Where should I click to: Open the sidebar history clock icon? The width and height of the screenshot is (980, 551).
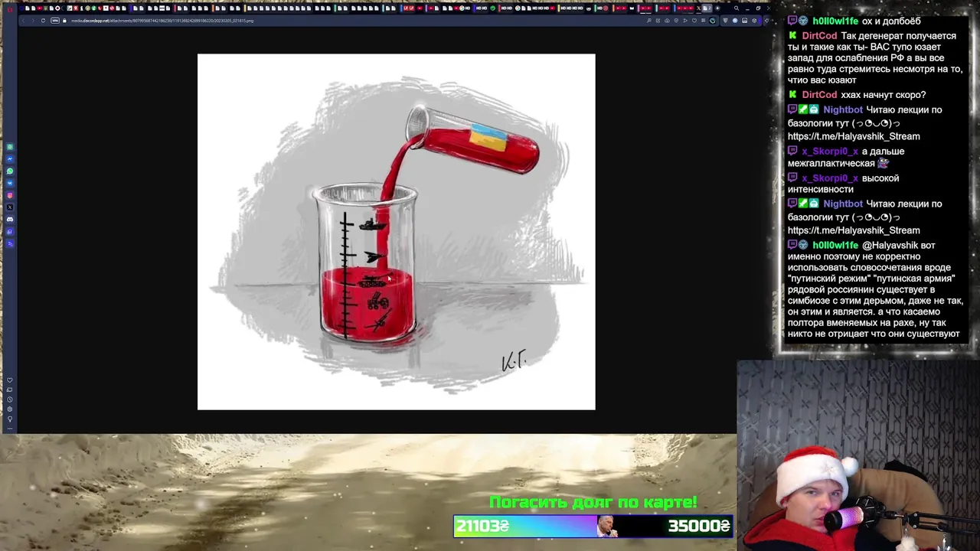(10, 399)
